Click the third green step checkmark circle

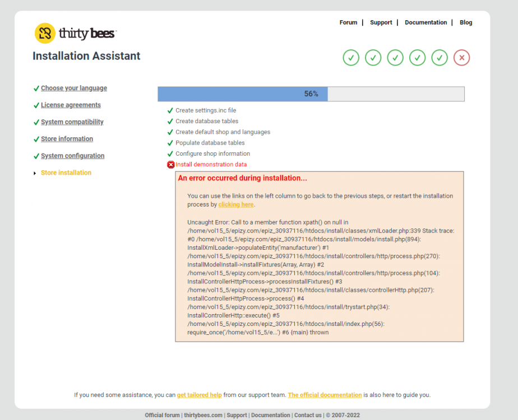395,58
